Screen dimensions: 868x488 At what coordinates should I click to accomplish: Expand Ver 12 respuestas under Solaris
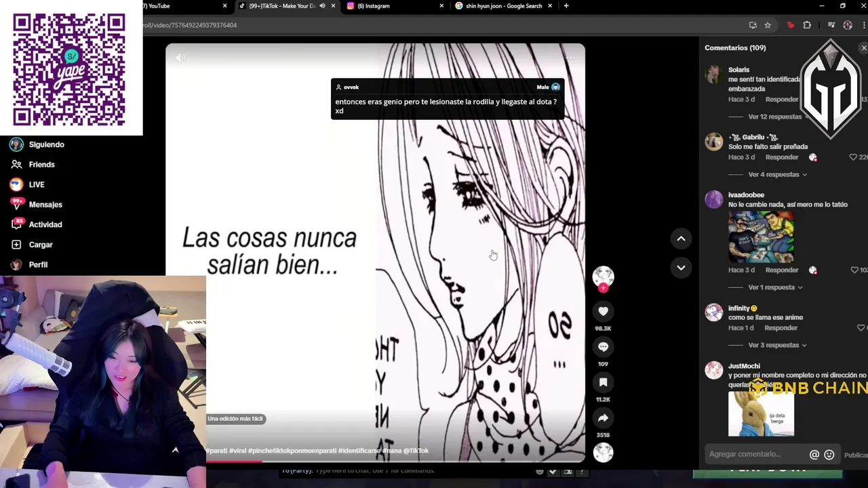click(x=775, y=117)
